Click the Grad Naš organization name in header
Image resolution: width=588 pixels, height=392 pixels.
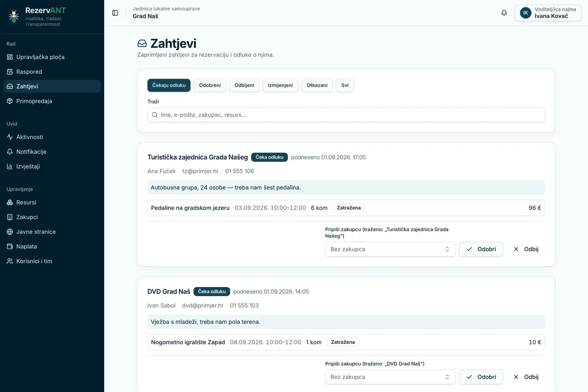(146, 16)
